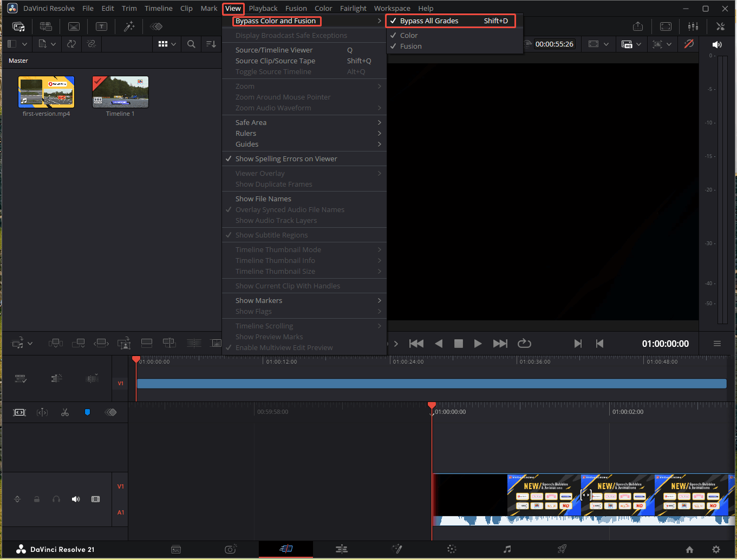Open the audio mixer icon
Image resolution: width=737 pixels, height=560 pixels.
click(693, 27)
